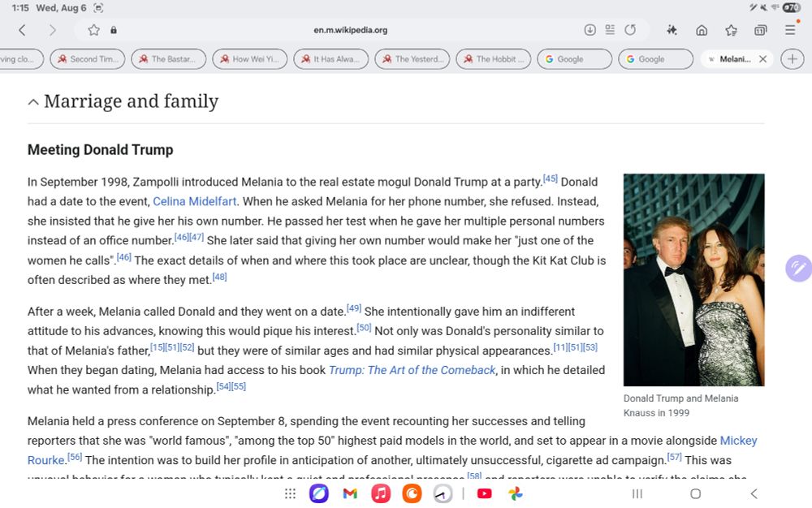Collapse the Marriage and family section
This screenshot has height=508, width=812.
(33, 102)
